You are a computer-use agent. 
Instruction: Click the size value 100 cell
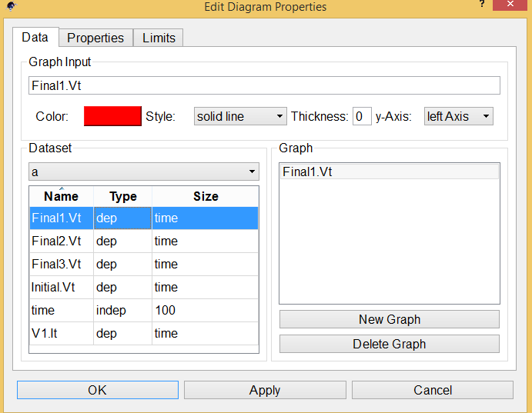tap(206, 310)
